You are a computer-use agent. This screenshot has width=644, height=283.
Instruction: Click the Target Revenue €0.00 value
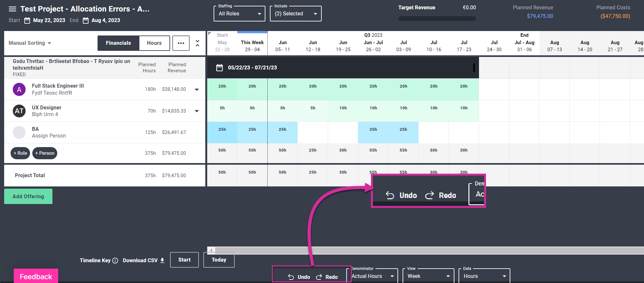[x=469, y=8]
